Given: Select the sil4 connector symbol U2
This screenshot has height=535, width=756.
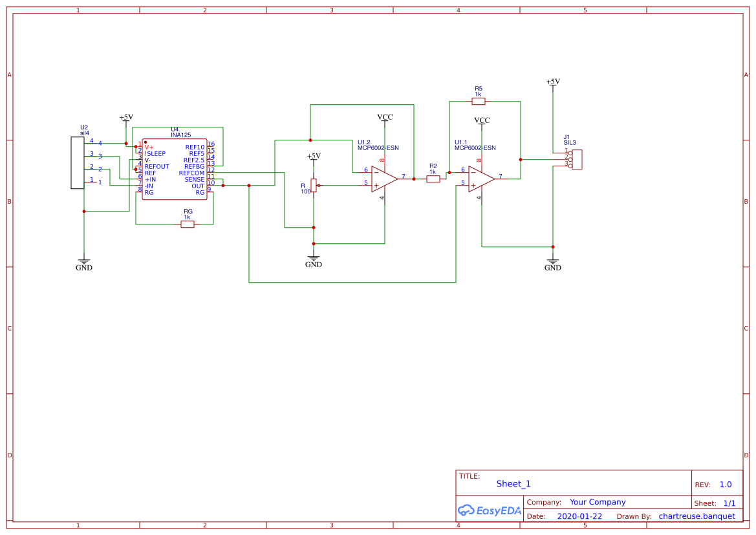Looking at the screenshot, I should pos(76,162).
